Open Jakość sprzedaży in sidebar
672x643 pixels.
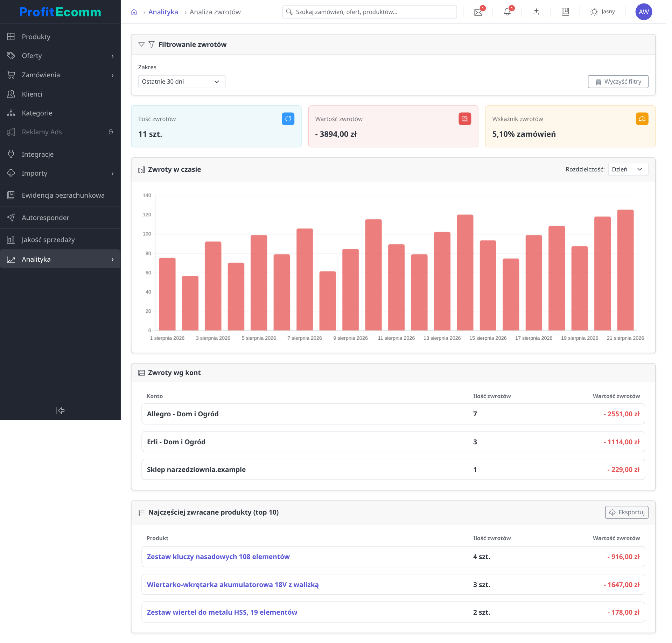(x=60, y=240)
